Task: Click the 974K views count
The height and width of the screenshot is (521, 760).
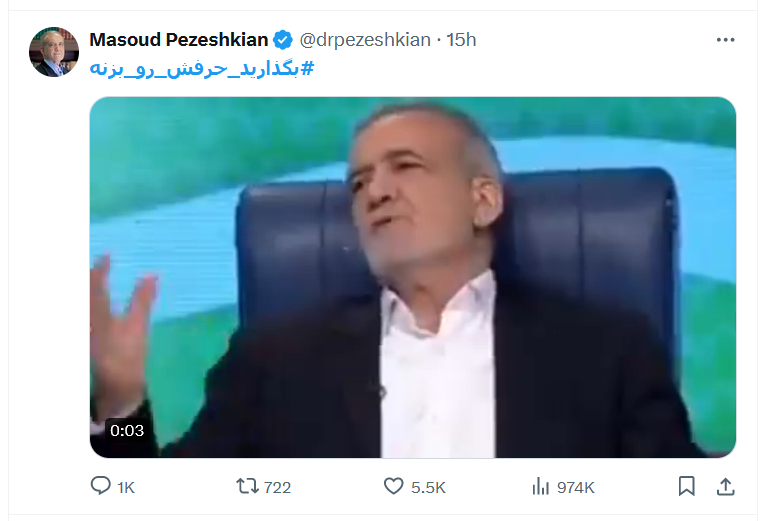Action: (x=575, y=487)
